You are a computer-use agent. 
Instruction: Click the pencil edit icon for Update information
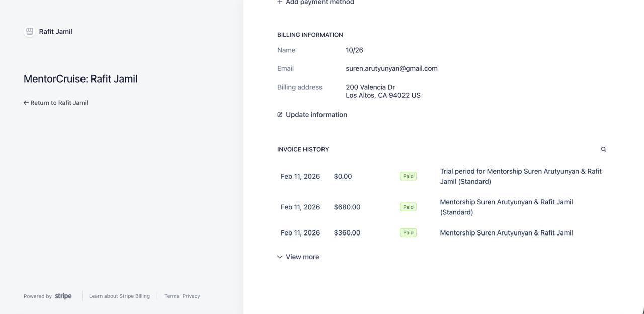click(x=280, y=115)
